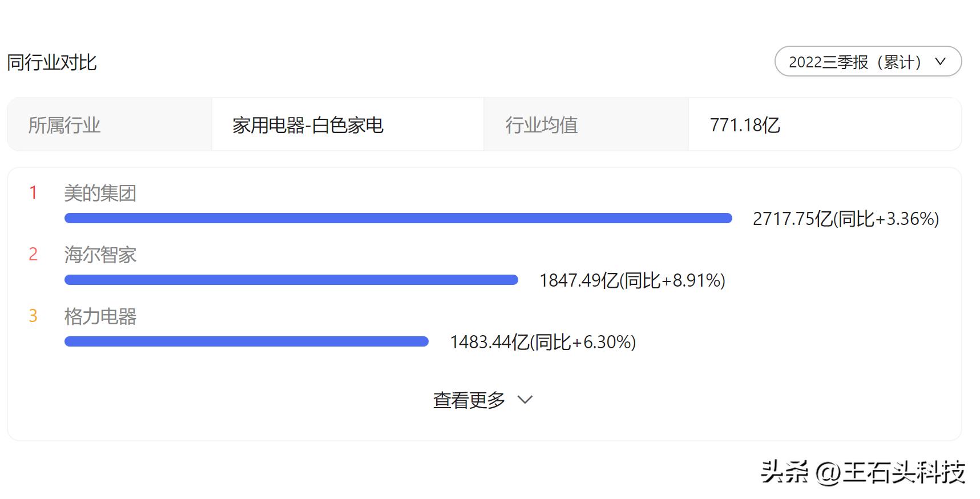Select the 2717.75亿(同比+3.36%) value text
Viewport: 980px width, 499px height.
point(846,219)
